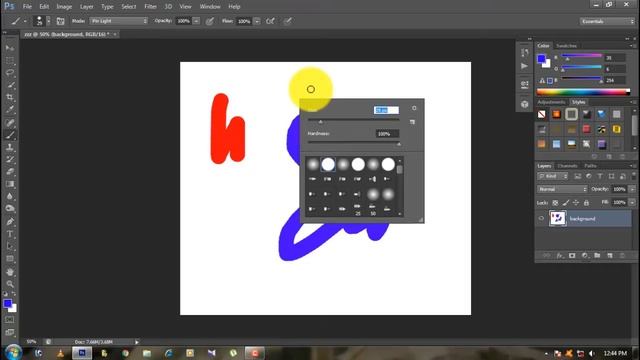The height and width of the screenshot is (360, 640).
Task: Toggle lock image pixels brush icon
Action: 566,202
